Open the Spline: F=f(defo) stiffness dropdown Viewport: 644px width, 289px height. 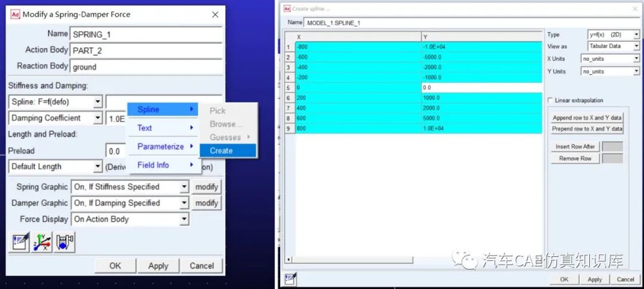(98, 102)
